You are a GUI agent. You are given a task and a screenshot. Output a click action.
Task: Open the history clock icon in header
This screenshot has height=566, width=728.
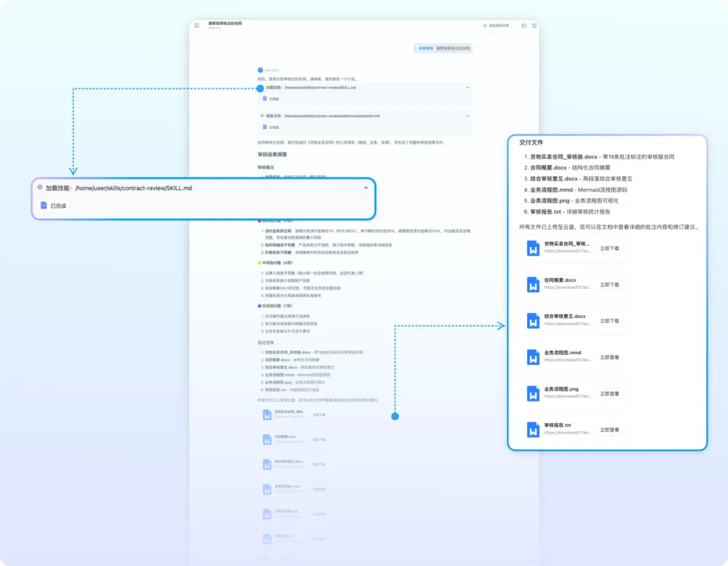coord(534,26)
